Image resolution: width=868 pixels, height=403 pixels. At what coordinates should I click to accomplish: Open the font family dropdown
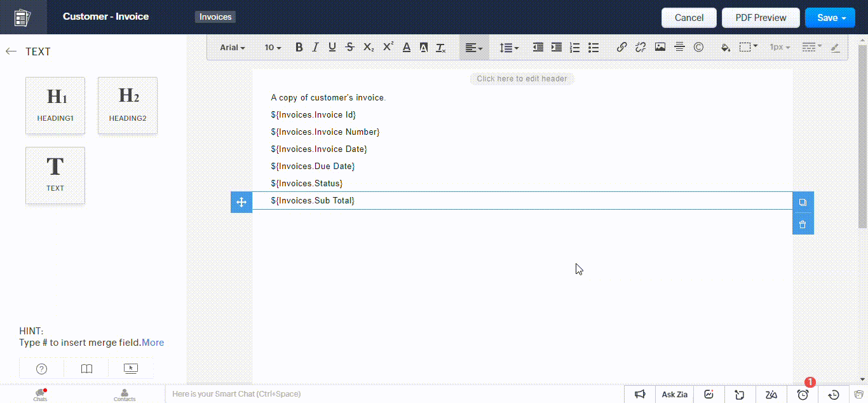coord(232,47)
